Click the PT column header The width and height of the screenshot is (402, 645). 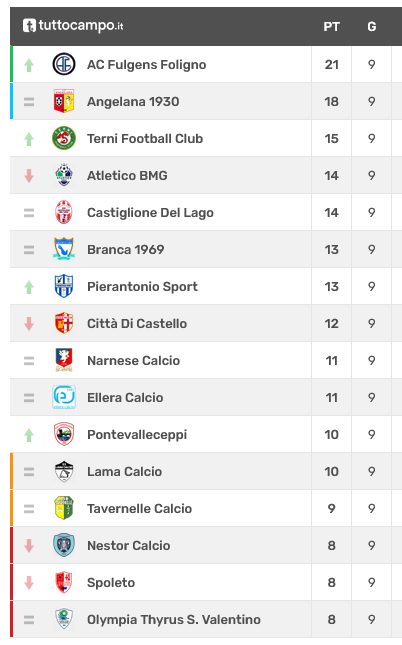pyautogui.click(x=331, y=27)
